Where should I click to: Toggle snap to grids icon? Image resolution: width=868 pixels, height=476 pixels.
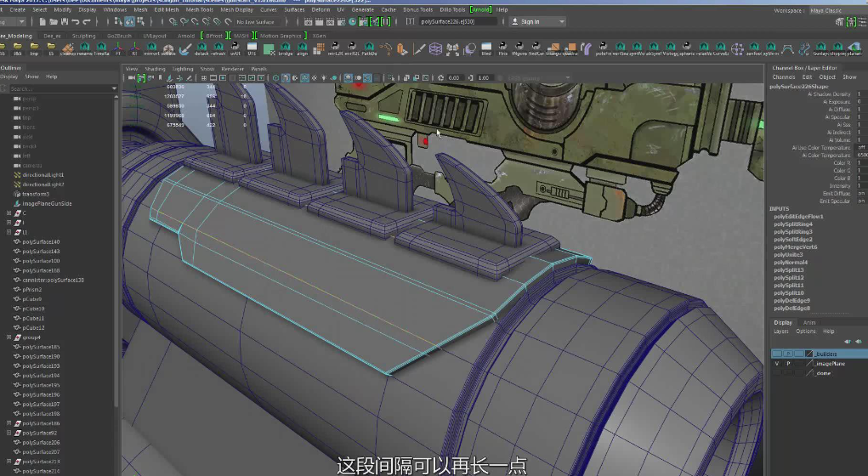pyautogui.click(x=173, y=21)
